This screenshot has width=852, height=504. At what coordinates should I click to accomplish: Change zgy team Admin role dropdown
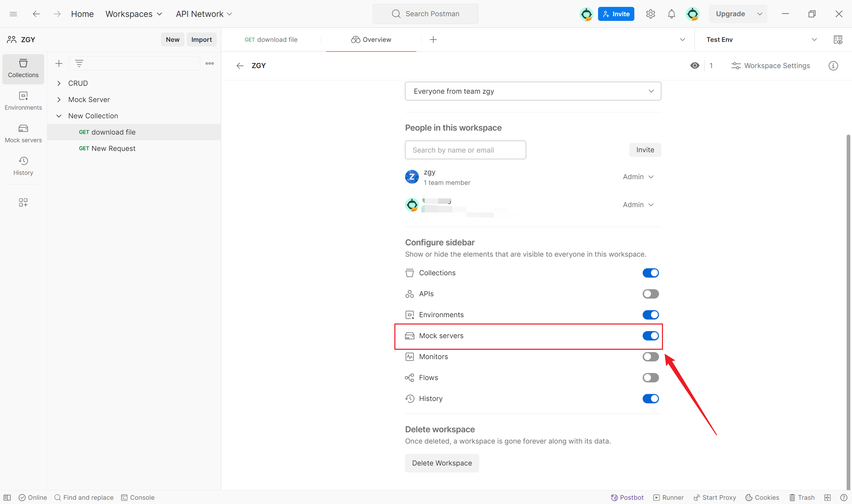[x=638, y=177]
